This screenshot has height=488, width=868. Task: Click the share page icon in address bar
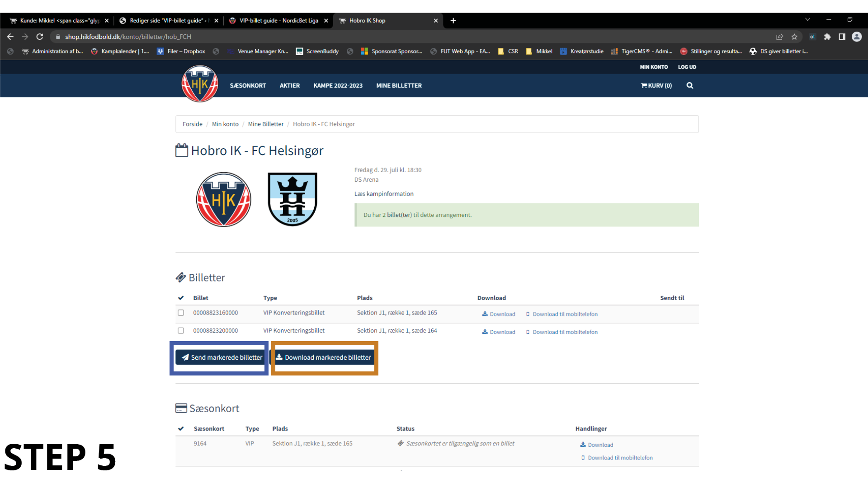pyautogui.click(x=779, y=37)
